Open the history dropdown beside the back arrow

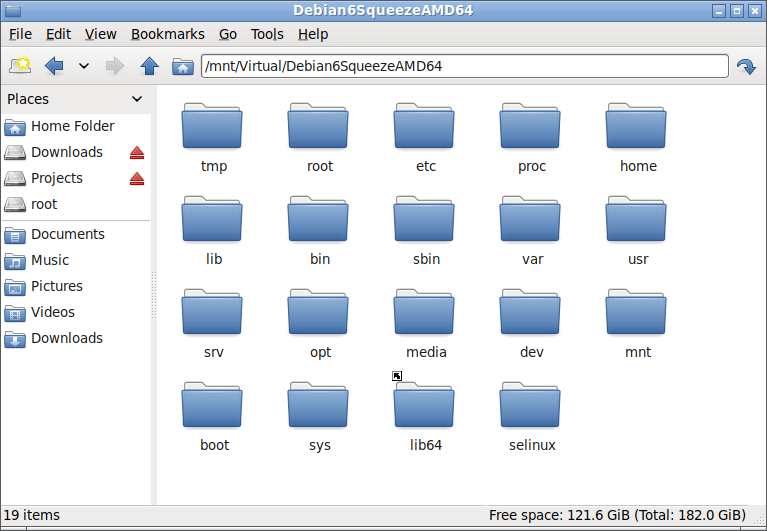(84, 66)
